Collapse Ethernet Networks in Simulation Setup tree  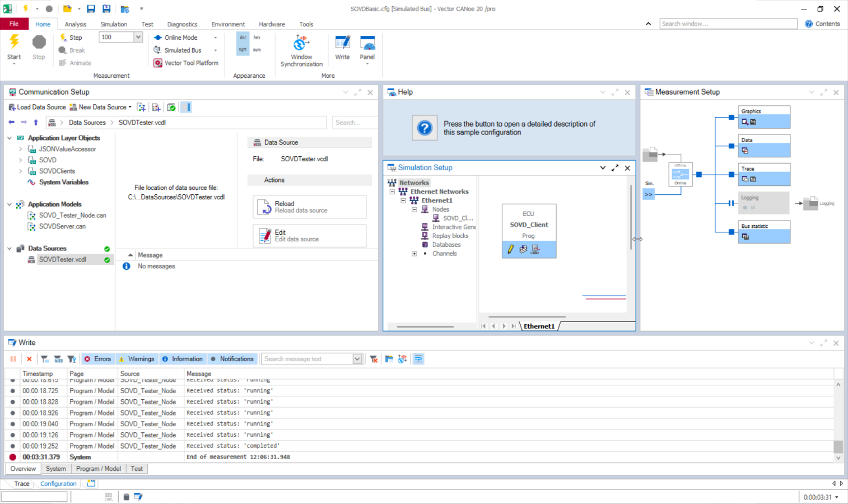[392, 192]
